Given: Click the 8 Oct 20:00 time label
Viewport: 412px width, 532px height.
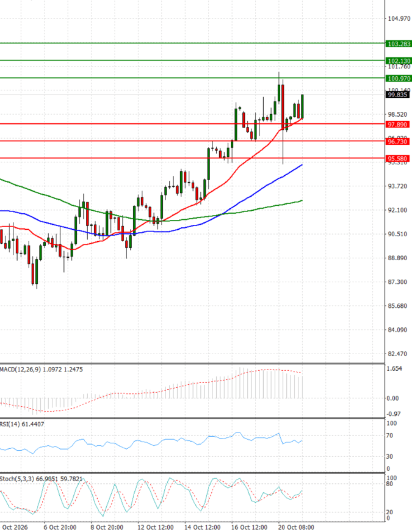Looking at the screenshot, I should coord(107,527).
